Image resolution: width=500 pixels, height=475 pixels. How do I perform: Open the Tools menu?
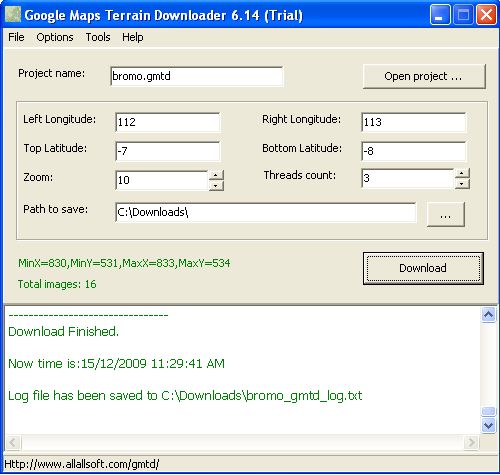[98, 37]
